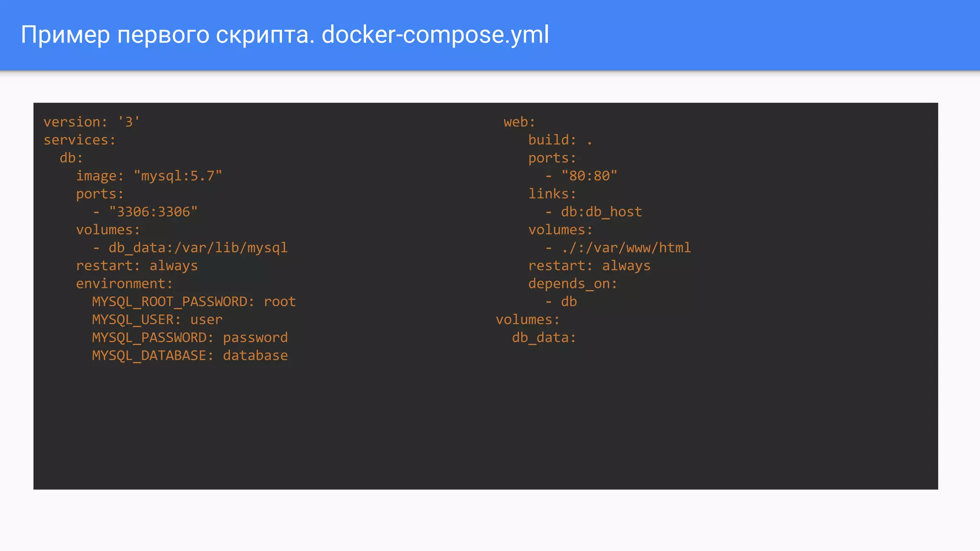Viewport: 980px width, 551px height.
Task: Click the first 'db:' service key under 'services:'
Action: pyautogui.click(x=71, y=158)
